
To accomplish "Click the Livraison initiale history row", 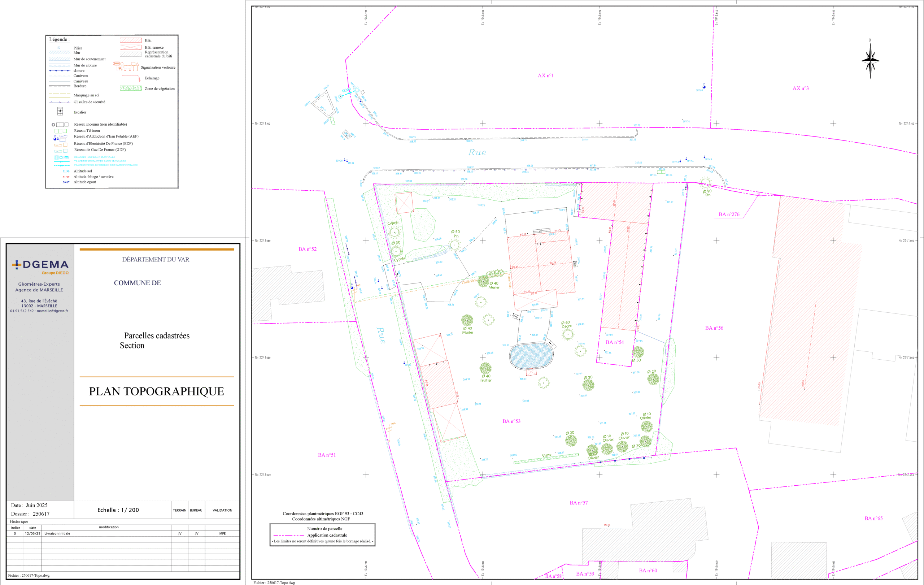I will point(57,534).
